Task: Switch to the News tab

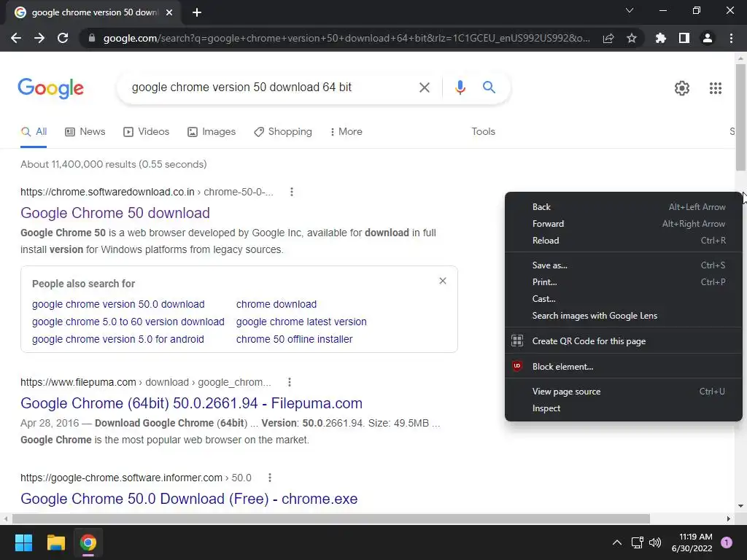Action: click(x=85, y=131)
